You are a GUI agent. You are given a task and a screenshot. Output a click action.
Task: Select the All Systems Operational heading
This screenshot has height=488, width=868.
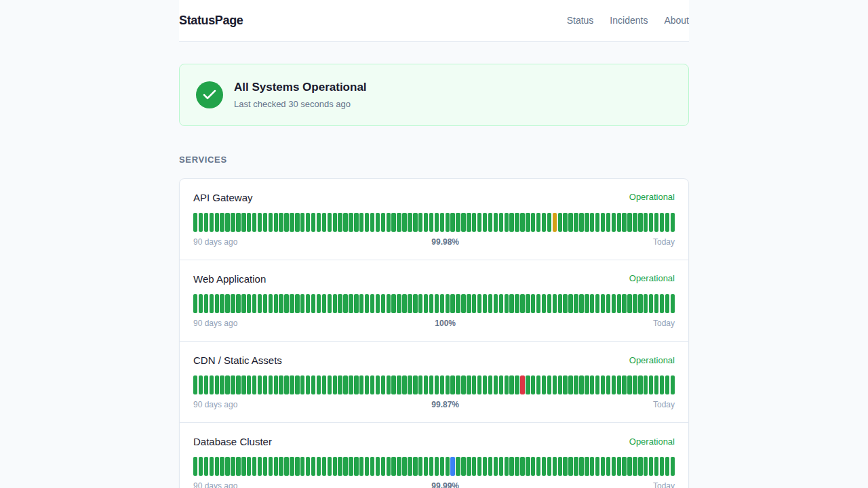coord(300,87)
